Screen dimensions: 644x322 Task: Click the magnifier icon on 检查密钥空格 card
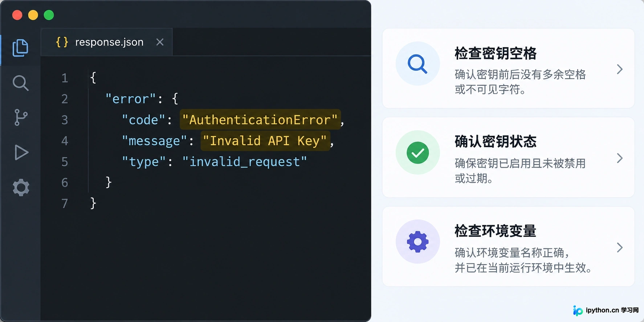(417, 64)
